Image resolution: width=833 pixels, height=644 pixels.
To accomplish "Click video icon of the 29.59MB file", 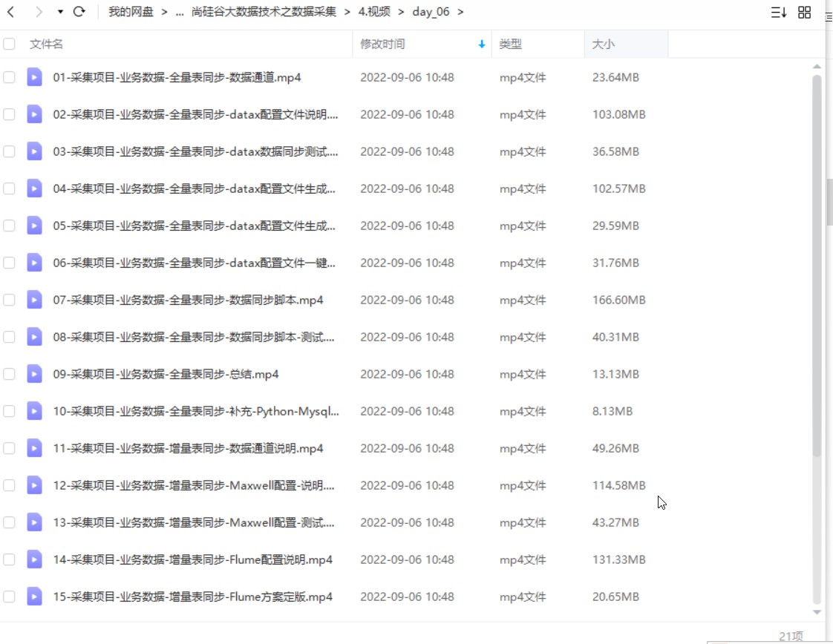I will (x=35, y=226).
